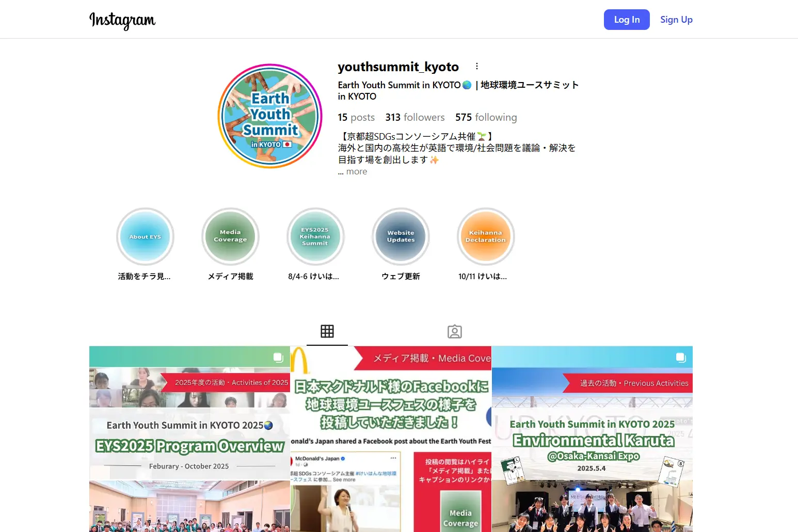Switch to the tagged posts tab
The width and height of the screenshot is (798, 532).
click(455, 331)
